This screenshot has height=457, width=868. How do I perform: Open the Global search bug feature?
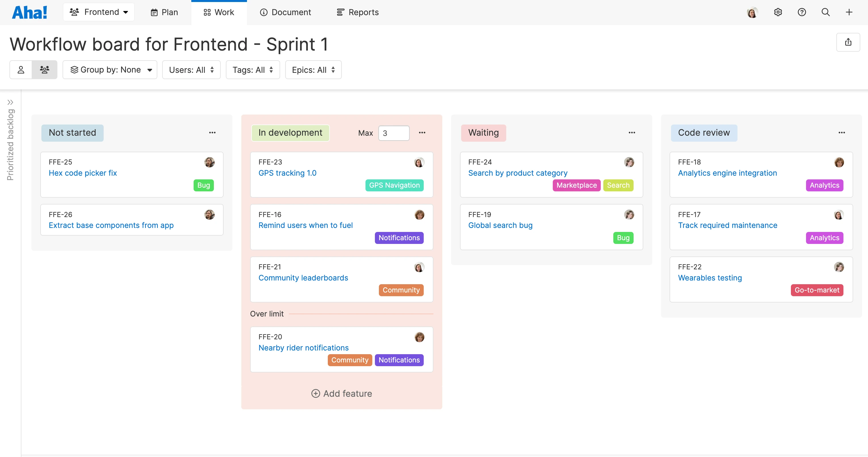pyautogui.click(x=500, y=225)
